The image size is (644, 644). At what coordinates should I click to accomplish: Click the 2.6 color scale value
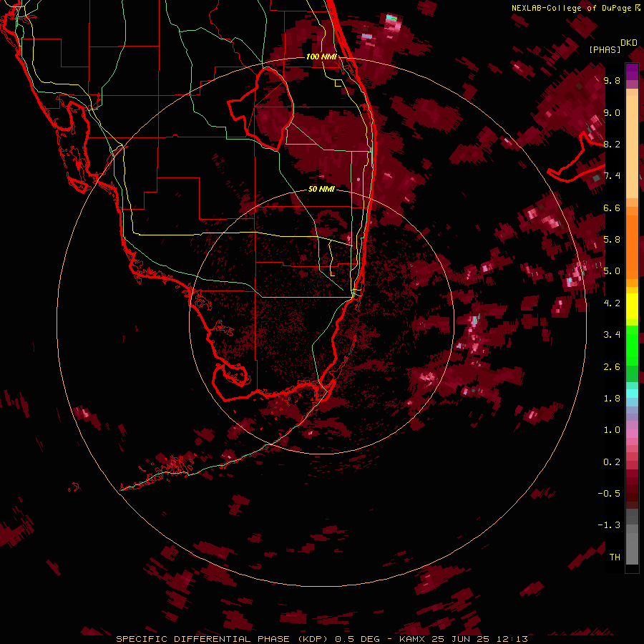click(612, 367)
